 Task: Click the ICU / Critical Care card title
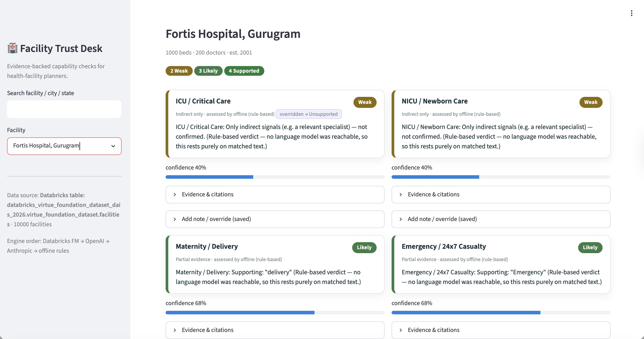point(203,101)
